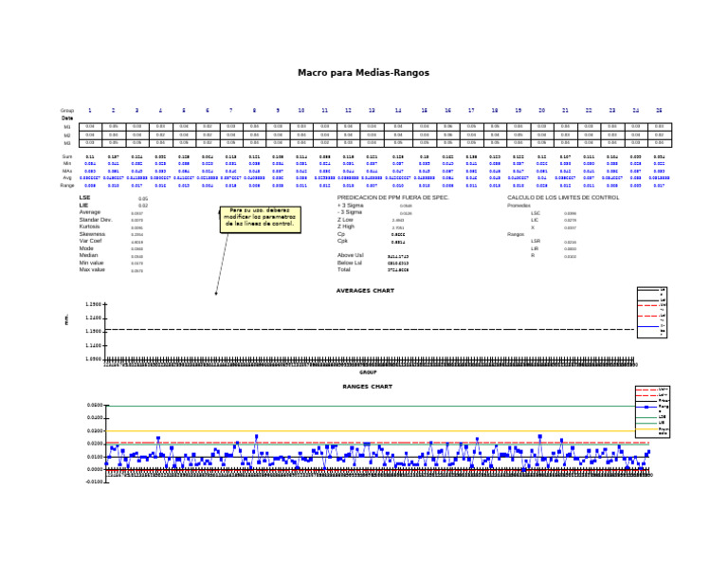
Task: Click 'PREDICACION DE PPM FUERA DE SPEC.' heading
Action: click(x=392, y=198)
